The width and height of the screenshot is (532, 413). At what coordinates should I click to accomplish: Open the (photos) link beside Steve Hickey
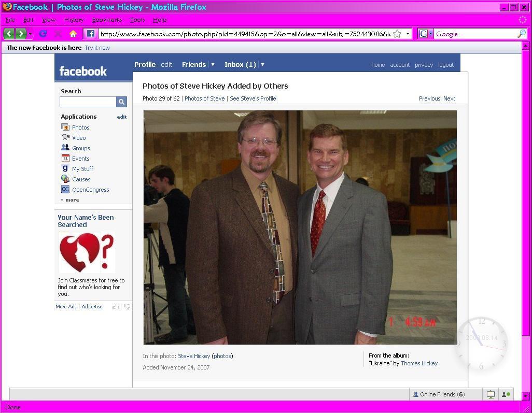click(x=222, y=356)
